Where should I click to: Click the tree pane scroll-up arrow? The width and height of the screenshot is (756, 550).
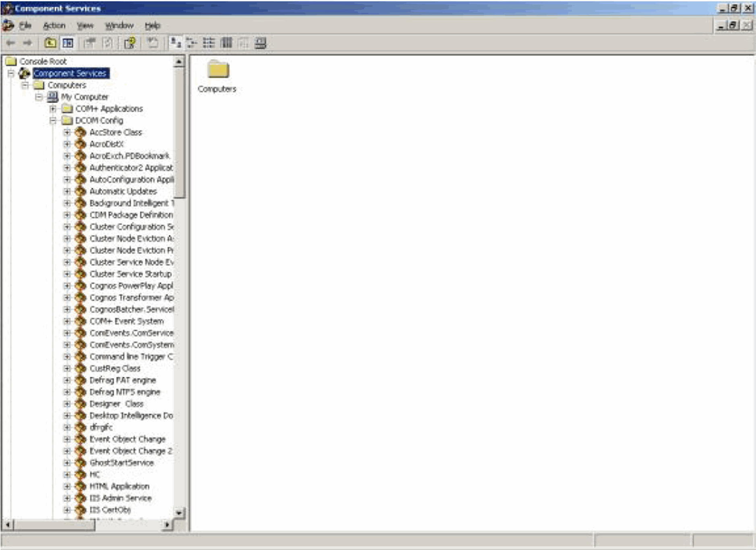[x=179, y=62]
